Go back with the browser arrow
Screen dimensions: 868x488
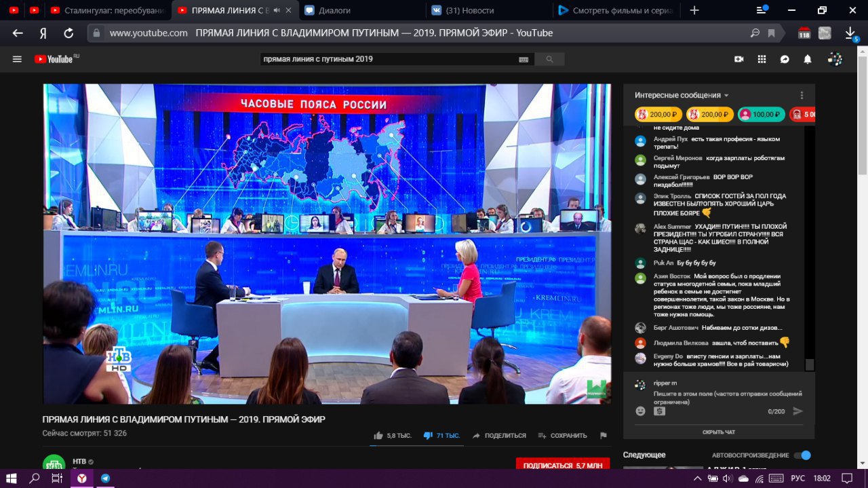tap(18, 33)
